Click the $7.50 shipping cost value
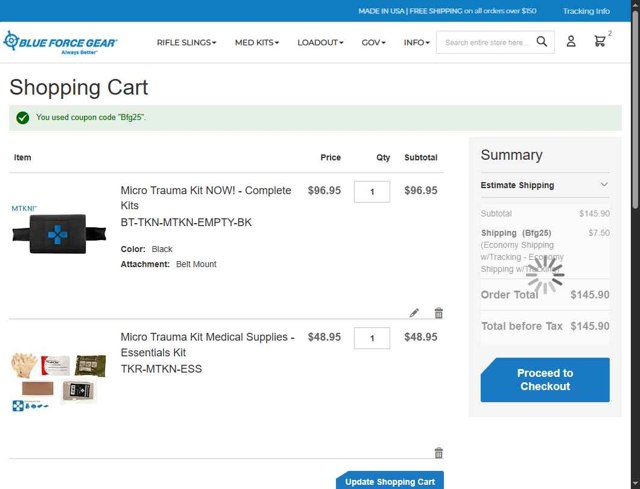 coord(599,233)
